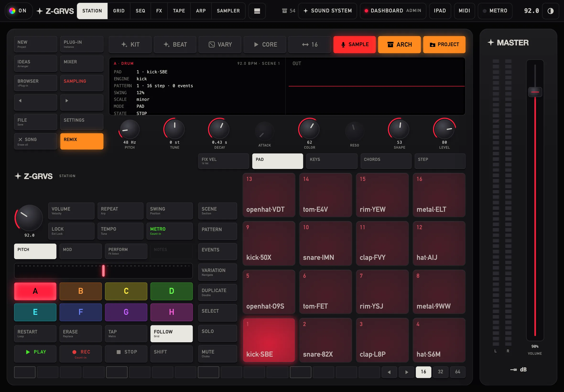Click the left arrow navigation button under BROWSER
564x392 pixels.
36,102
